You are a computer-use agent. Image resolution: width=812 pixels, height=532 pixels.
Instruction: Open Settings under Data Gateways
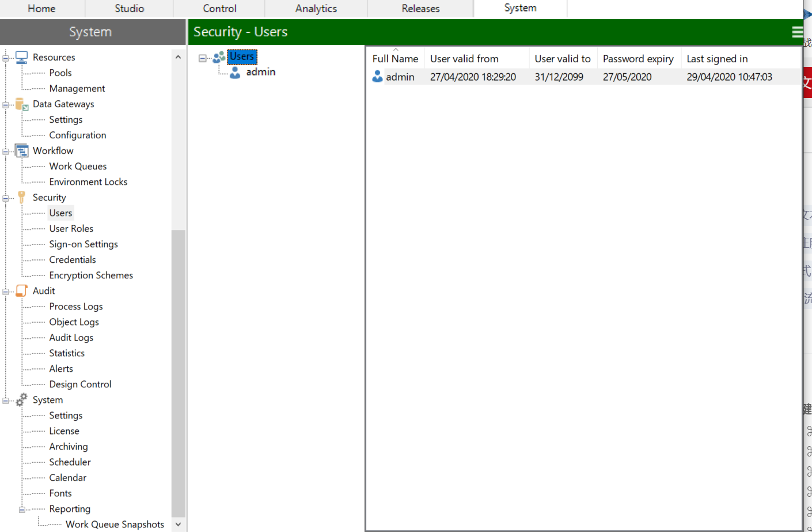point(66,119)
